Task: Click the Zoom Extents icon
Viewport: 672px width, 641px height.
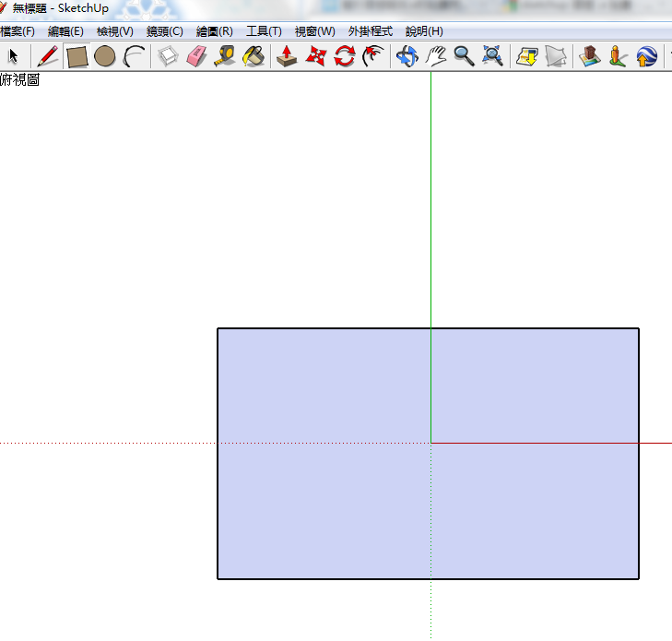Action: (492, 56)
